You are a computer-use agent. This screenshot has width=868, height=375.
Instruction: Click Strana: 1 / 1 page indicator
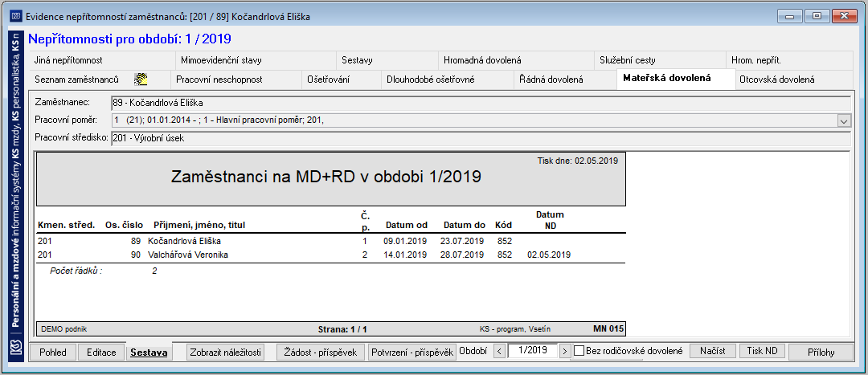342,329
